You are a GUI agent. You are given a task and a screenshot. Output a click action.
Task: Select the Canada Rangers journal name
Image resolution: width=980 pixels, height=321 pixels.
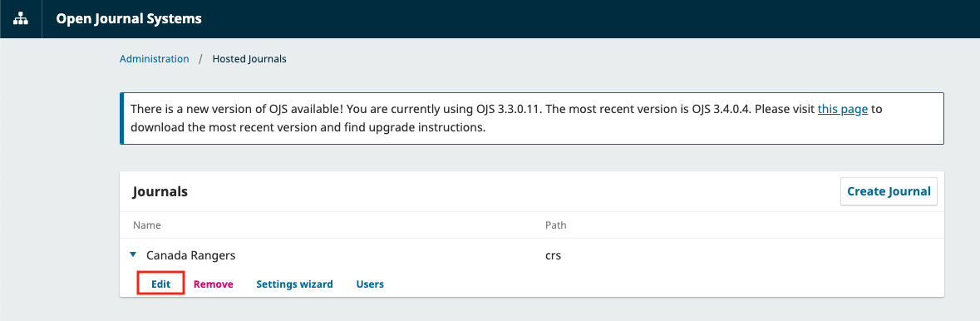[190, 255]
